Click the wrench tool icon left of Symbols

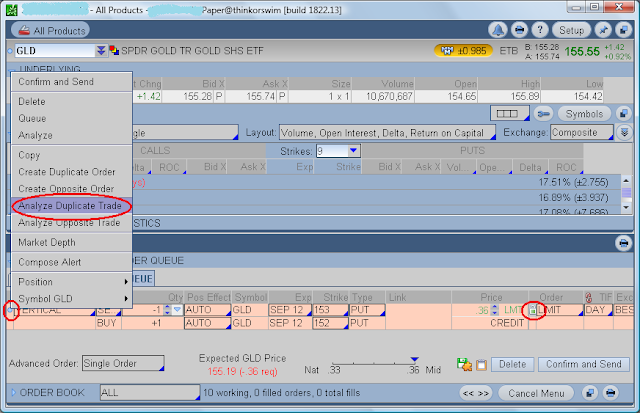pos(543,114)
